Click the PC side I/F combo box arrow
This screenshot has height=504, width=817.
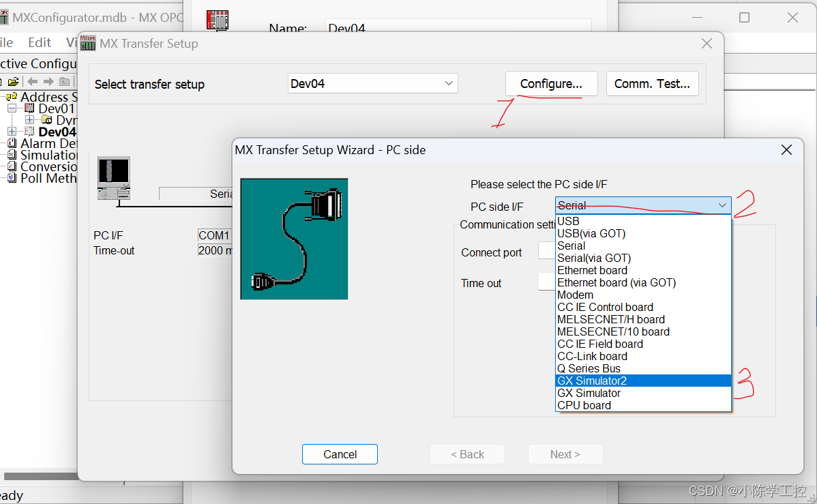point(722,205)
